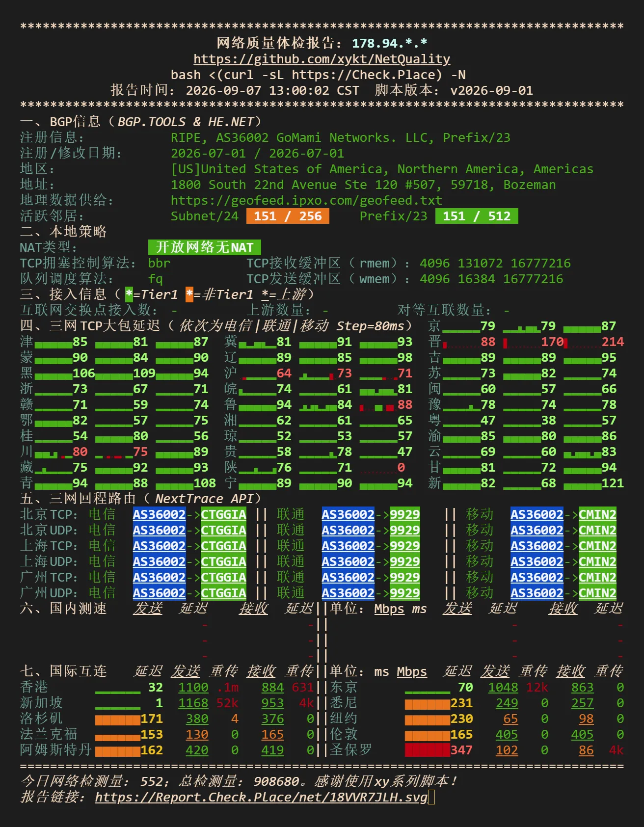Click the 1800 South 22nd Avenue address

click(x=363, y=185)
